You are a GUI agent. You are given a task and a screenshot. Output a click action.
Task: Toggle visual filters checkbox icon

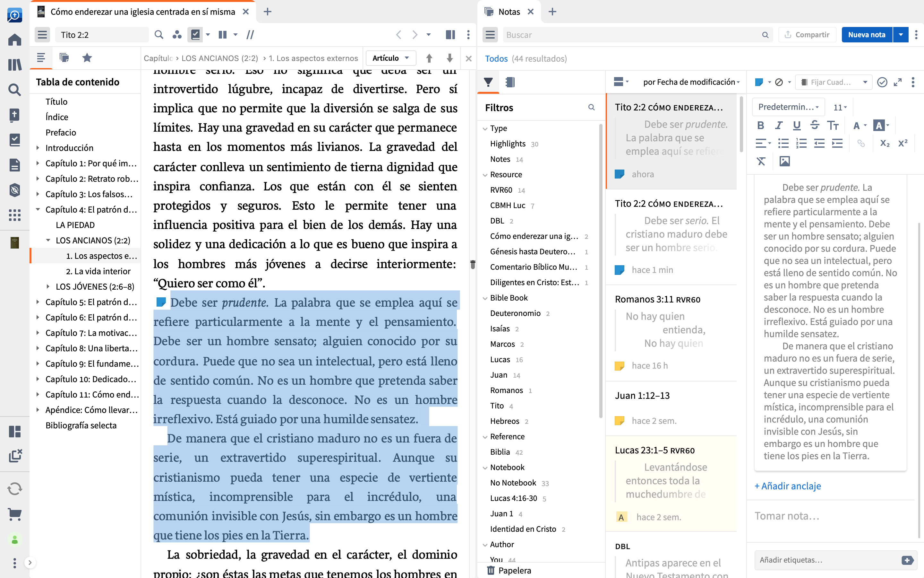tap(195, 35)
